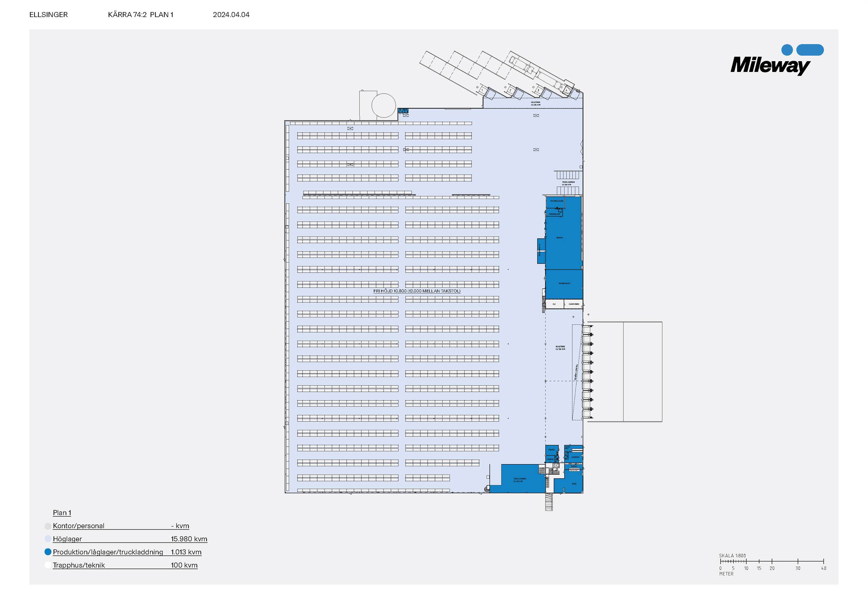Click the round tank beside the building
Screen dimensions: 868x614
pyautogui.click(x=383, y=106)
